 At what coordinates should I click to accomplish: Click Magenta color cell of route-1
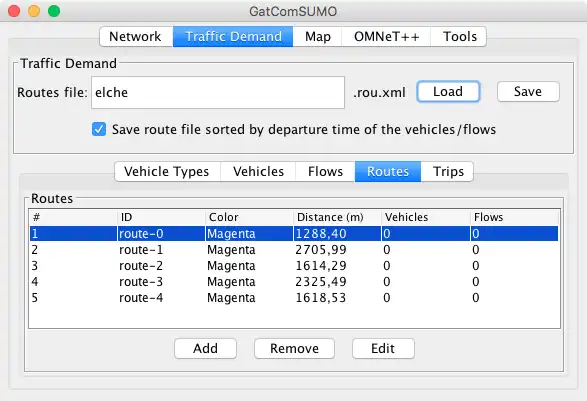tap(231, 250)
